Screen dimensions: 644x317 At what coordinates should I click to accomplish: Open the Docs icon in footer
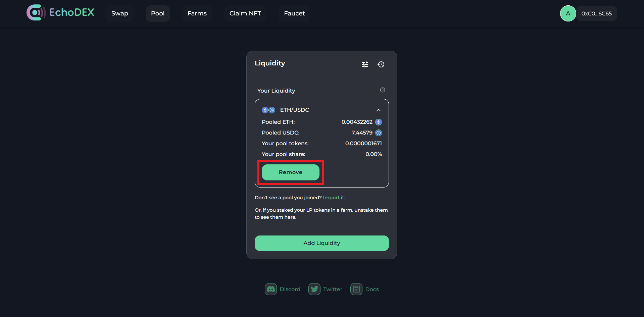click(356, 289)
